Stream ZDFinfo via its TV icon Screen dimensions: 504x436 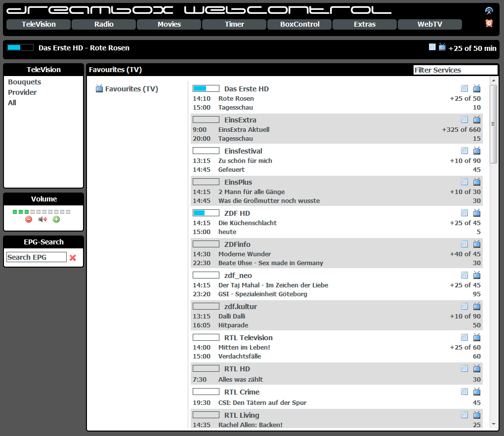(x=477, y=243)
